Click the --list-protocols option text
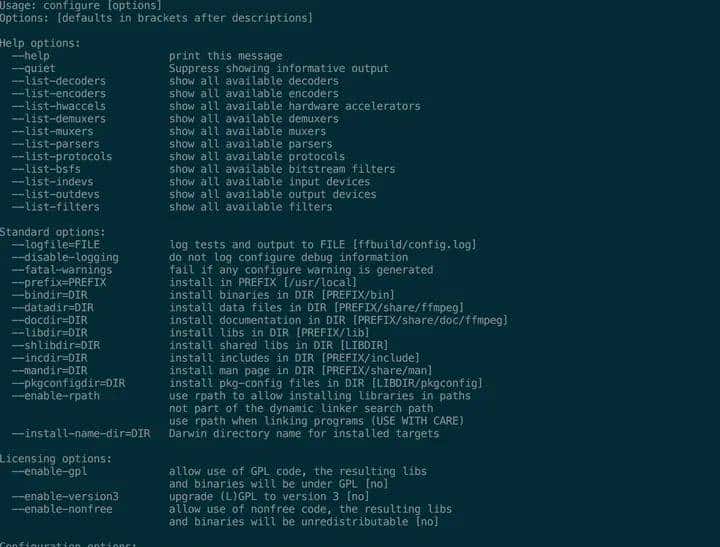 coord(62,157)
